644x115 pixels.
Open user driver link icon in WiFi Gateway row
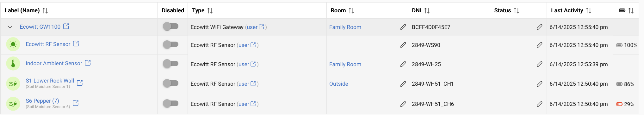(x=262, y=27)
